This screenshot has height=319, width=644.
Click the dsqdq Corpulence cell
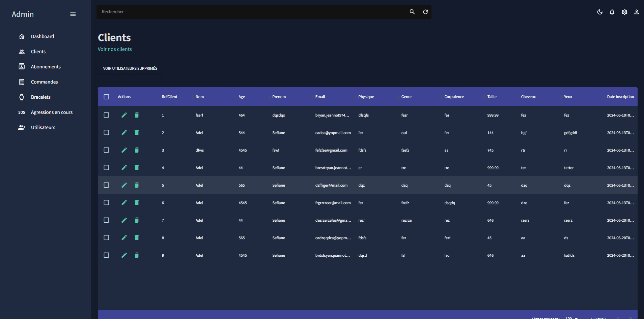point(450,203)
